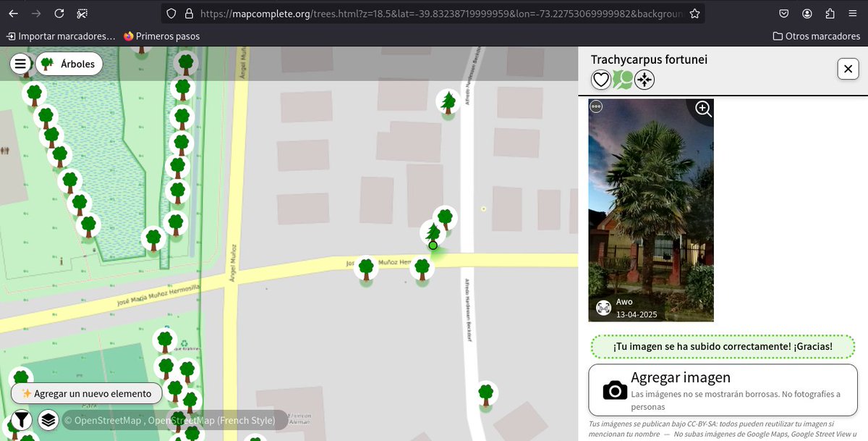Open the map filter funnel icon
The width and height of the screenshot is (868, 441).
coord(21,420)
